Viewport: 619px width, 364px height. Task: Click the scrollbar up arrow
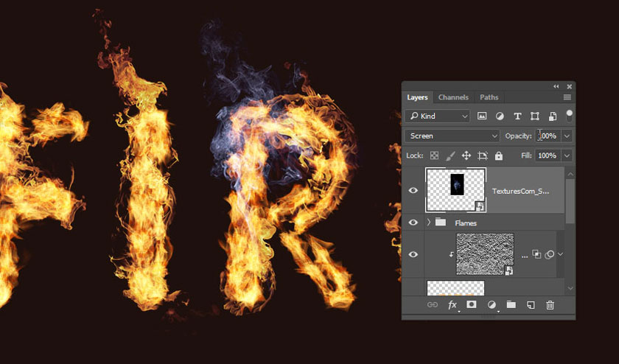click(x=570, y=174)
